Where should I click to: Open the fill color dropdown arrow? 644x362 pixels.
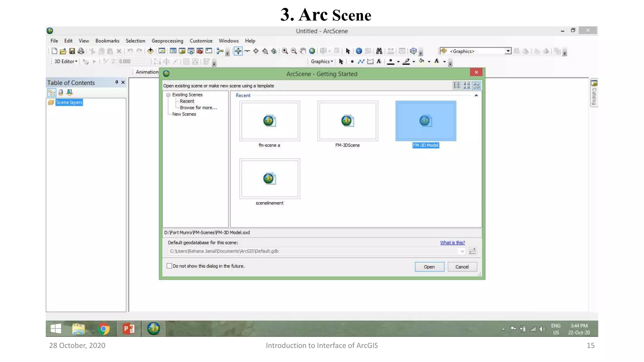click(x=429, y=62)
